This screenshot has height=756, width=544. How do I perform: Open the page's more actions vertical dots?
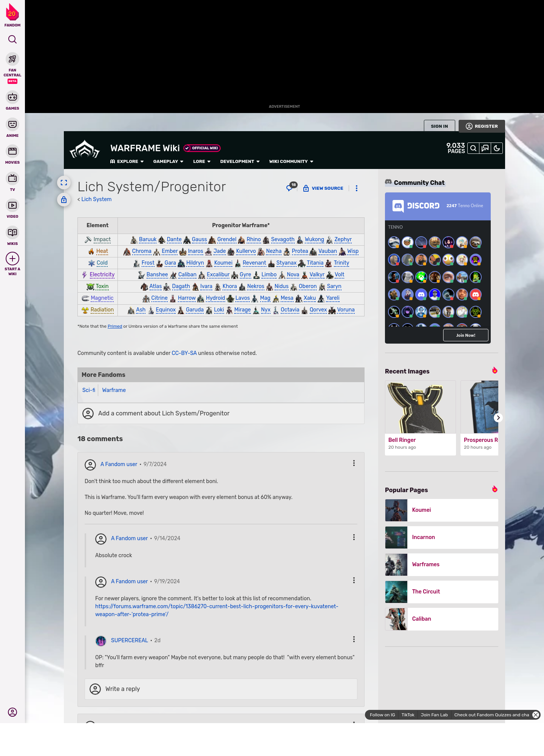[x=357, y=188]
